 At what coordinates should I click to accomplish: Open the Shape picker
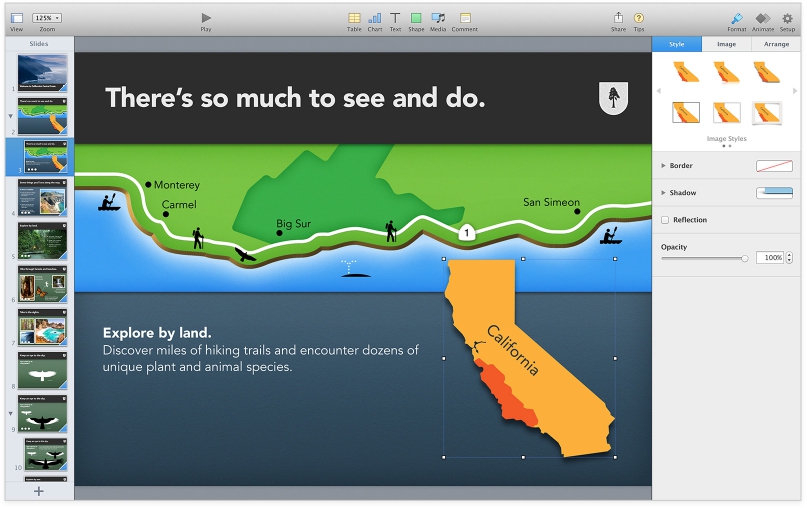pos(416,18)
